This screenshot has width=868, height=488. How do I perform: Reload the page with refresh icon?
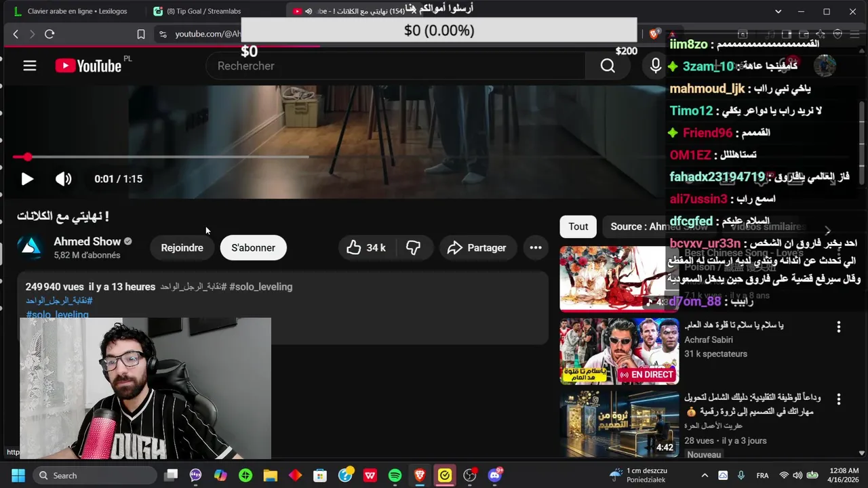50,34
